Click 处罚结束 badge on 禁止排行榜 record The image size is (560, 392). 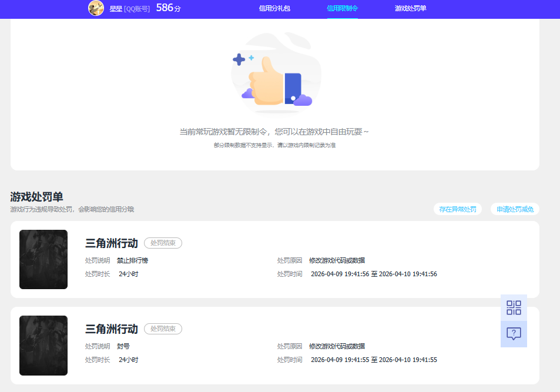[x=163, y=243]
